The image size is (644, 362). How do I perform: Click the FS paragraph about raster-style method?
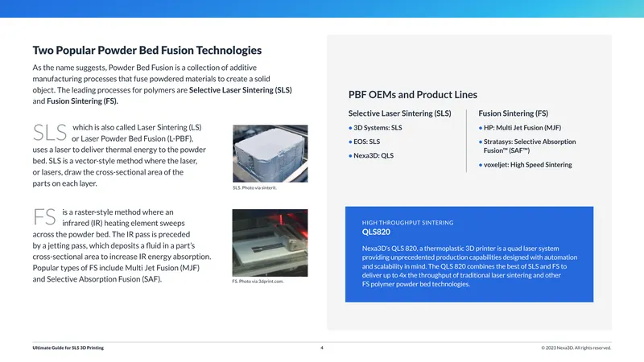click(x=122, y=245)
